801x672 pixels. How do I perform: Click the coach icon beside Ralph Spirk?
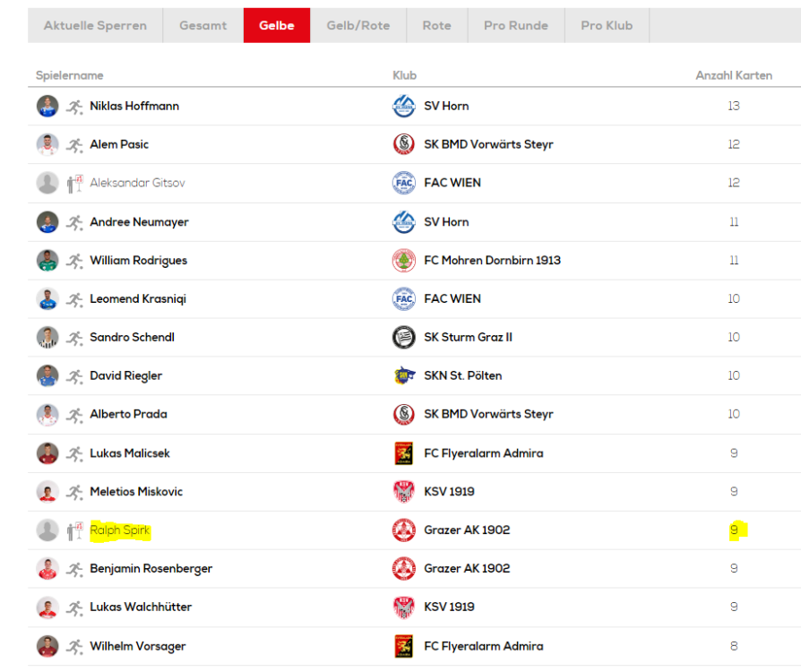pyautogui.click(x=74, y=530)
